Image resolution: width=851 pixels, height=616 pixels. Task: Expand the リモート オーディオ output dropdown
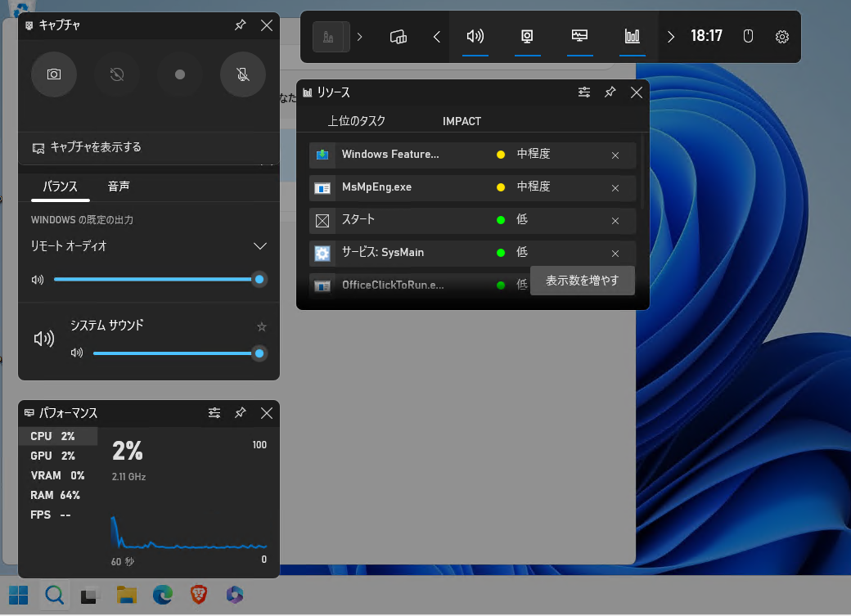tap(259, 245)
